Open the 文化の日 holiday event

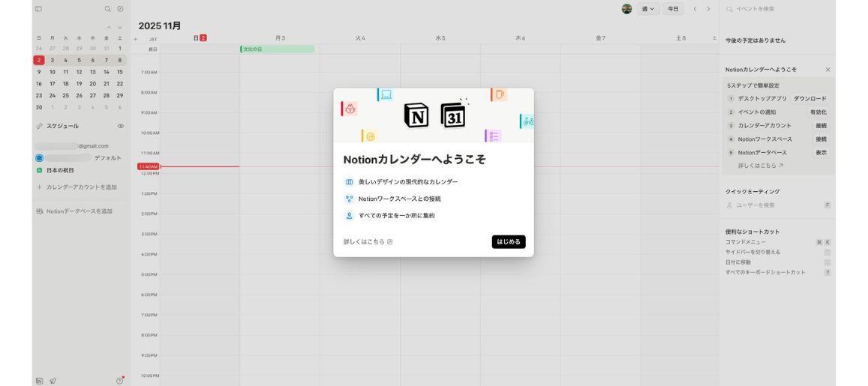(277, 49)
